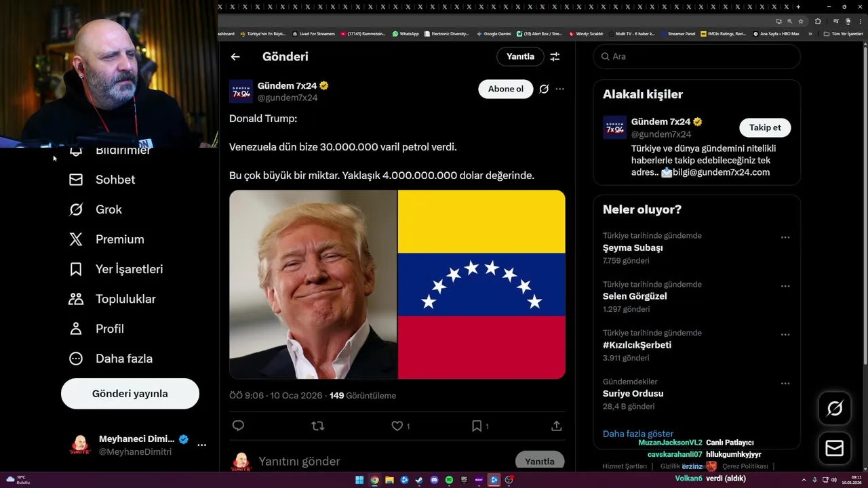
Task: Open the Hizmet Şartları footer link
Action: tap(624, 466)
